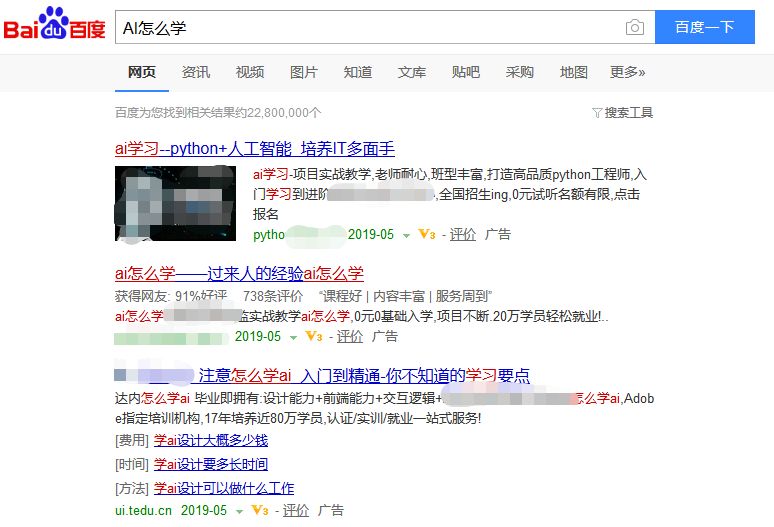Expand dropdown arrow beside ui.tedu.cn date

pos(239,511)
